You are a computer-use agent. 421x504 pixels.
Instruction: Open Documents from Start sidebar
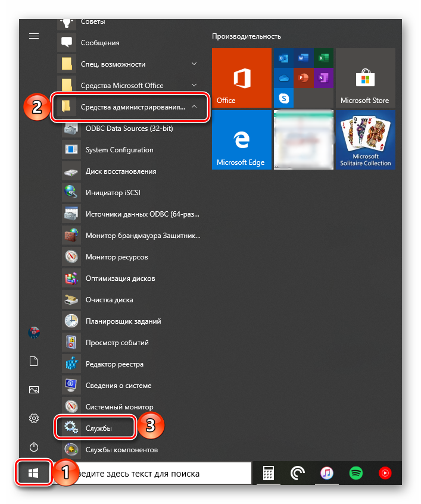click(34, 361)
